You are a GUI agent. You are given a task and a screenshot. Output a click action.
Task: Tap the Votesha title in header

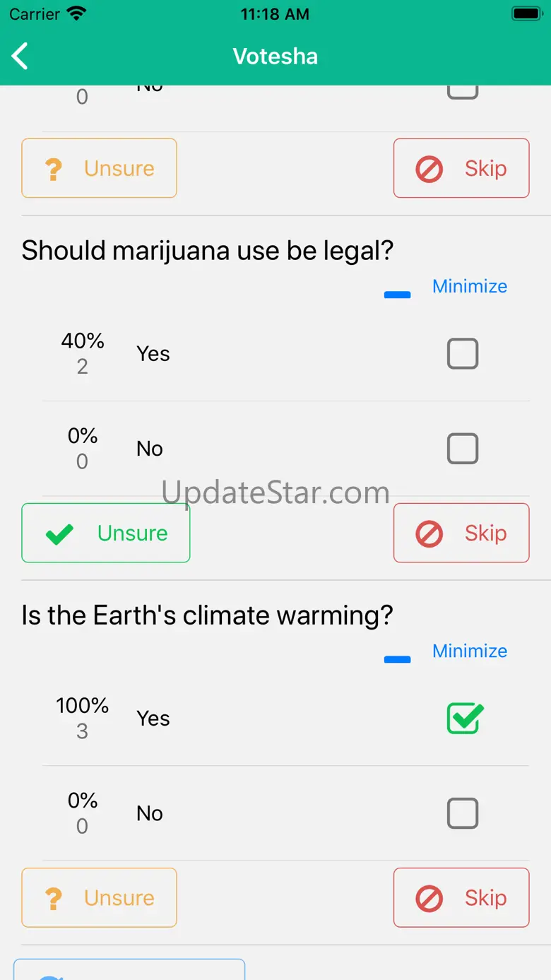275,56
